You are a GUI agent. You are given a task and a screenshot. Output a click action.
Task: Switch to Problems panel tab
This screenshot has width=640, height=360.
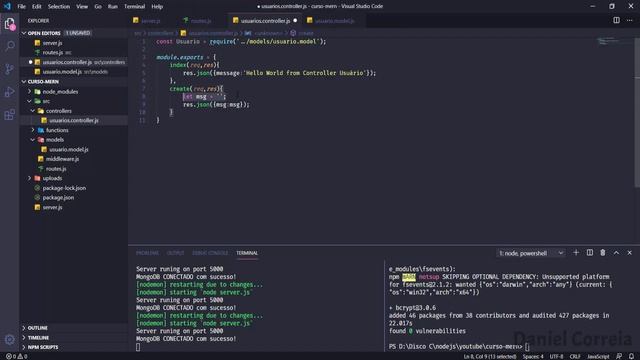(147, 253)
